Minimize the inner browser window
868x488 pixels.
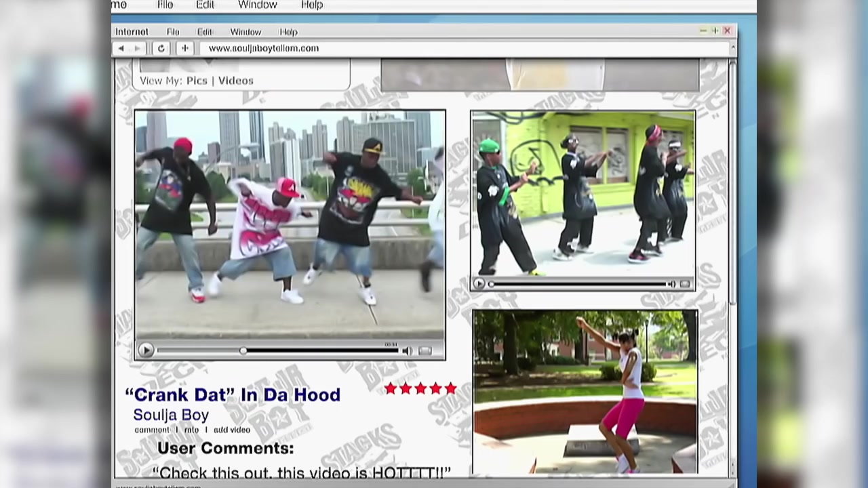tap(703, 31)
